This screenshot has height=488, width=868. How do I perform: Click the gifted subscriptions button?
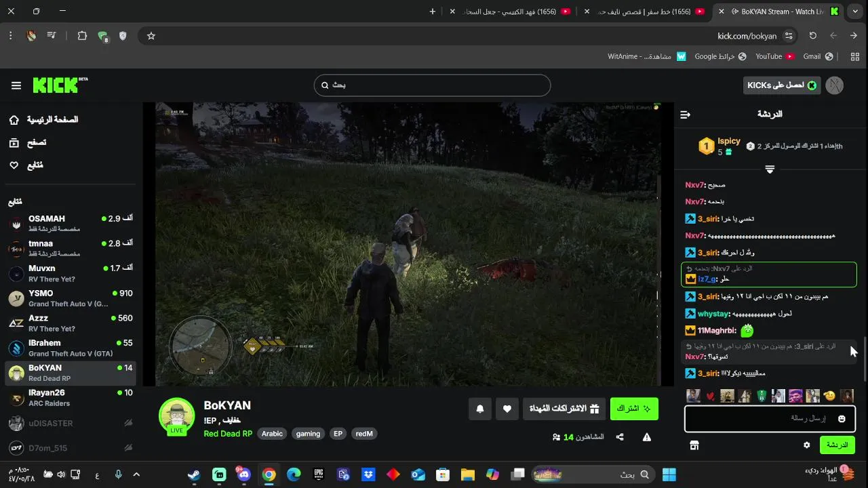[564, 409]
